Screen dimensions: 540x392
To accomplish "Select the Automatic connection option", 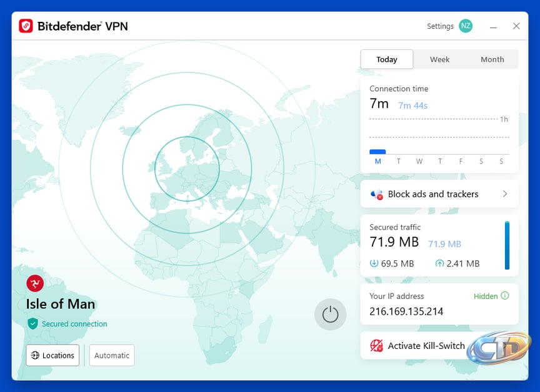I will 112,355.
